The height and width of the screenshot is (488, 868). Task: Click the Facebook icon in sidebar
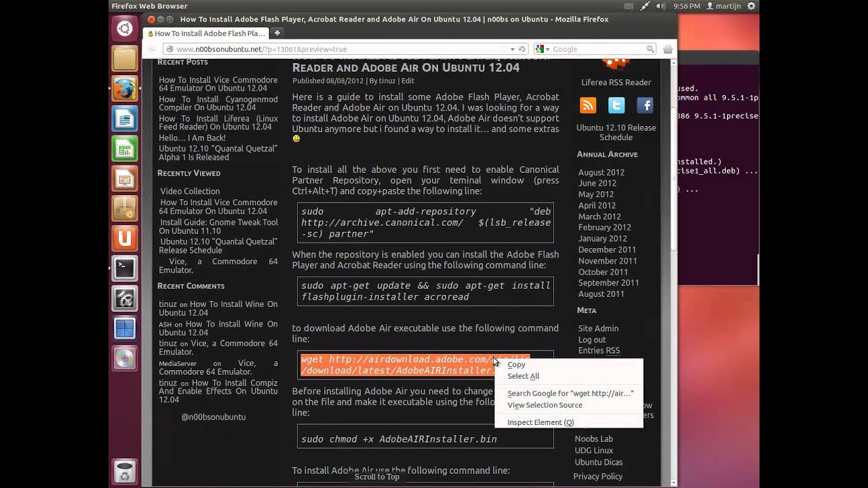[x=645, y=105]
